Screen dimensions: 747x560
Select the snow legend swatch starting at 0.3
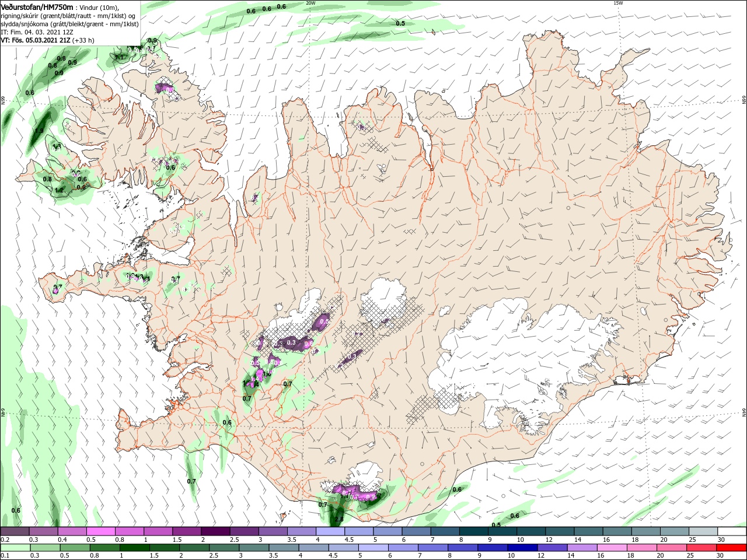point(43,531)
